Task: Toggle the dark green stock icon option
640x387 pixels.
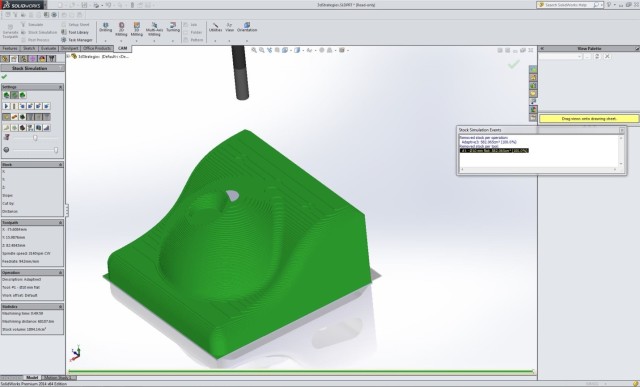Action: pyautogui.click(x=22, y=117)
